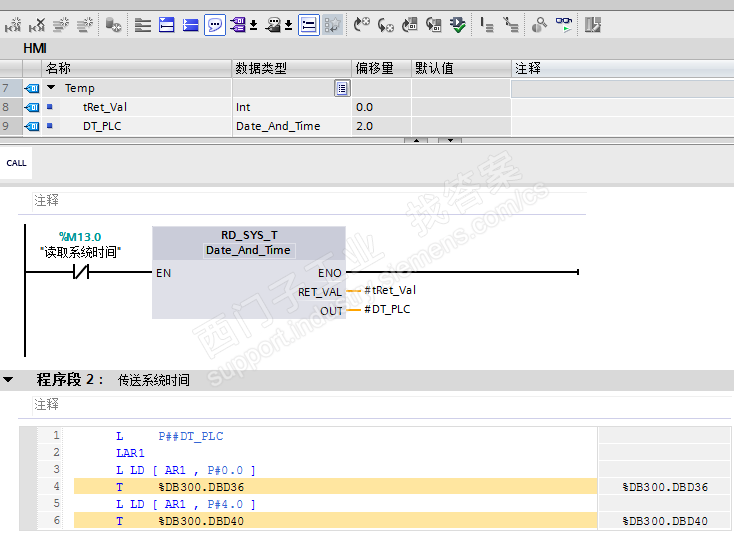Click the go to previous error icon

386,25
